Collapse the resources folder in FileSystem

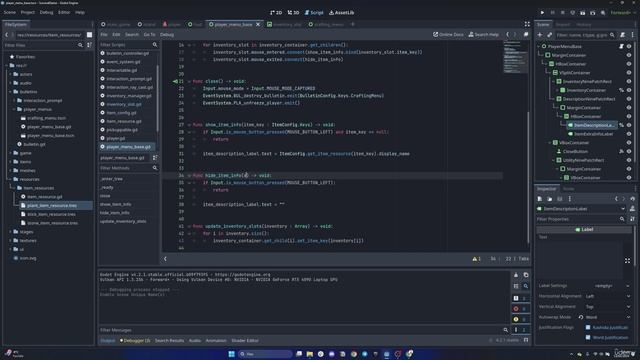tap(10, 179)
